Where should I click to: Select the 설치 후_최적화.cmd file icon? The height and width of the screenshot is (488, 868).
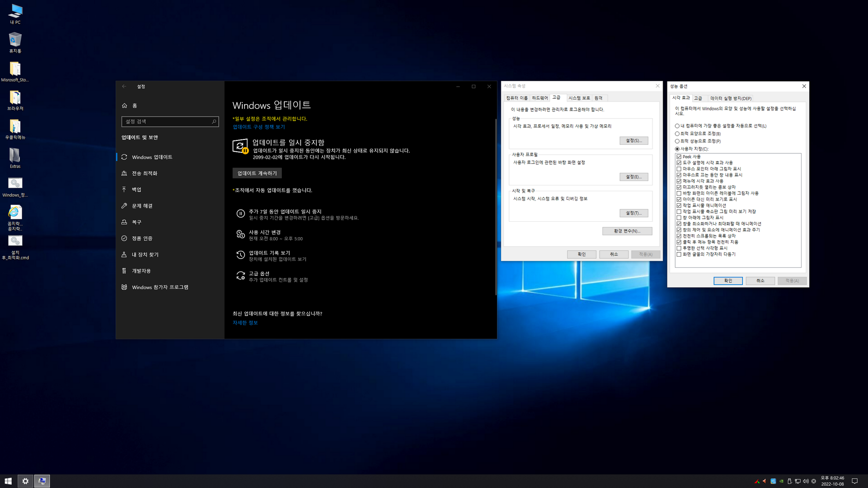pyautogui.click(x=15, y=248)
